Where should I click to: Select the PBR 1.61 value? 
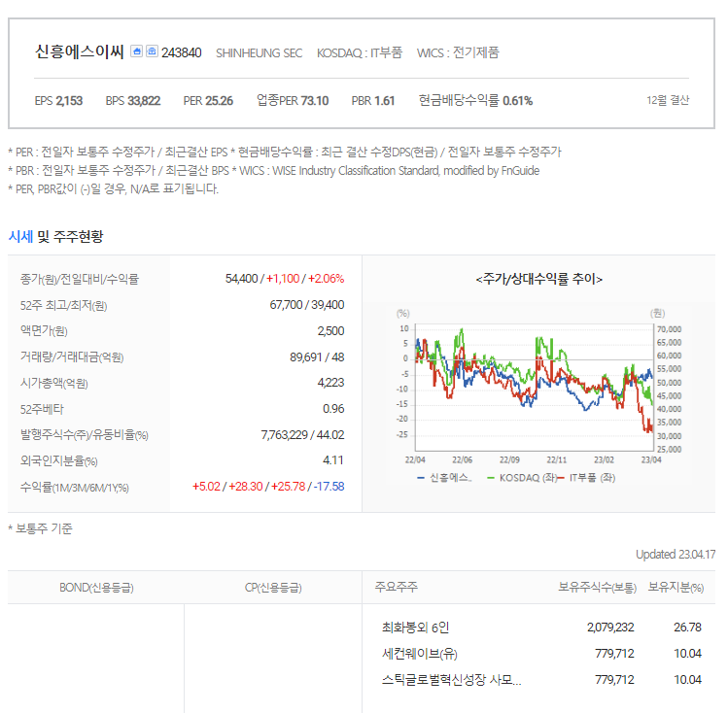[x=373, y=101]
